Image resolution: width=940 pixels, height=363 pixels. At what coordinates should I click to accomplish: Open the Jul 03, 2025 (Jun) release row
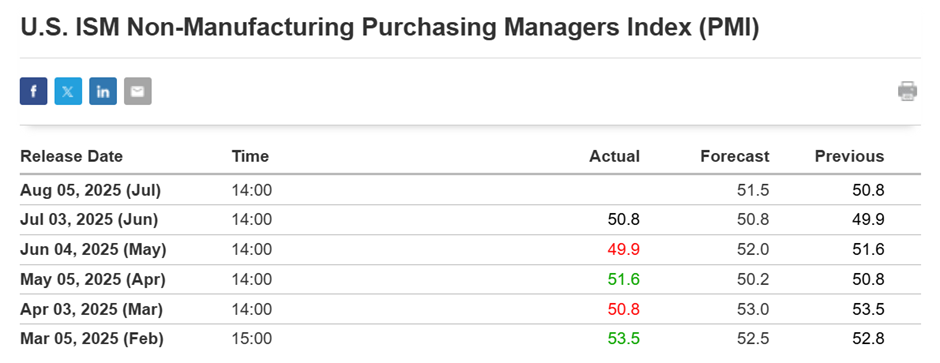point(470,220)
